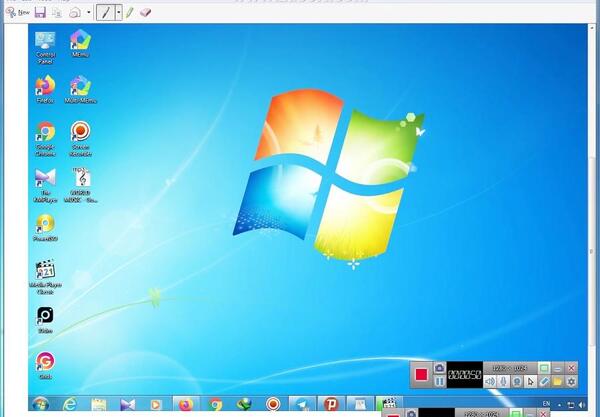Select the Eraser tool

pos(145,13)
